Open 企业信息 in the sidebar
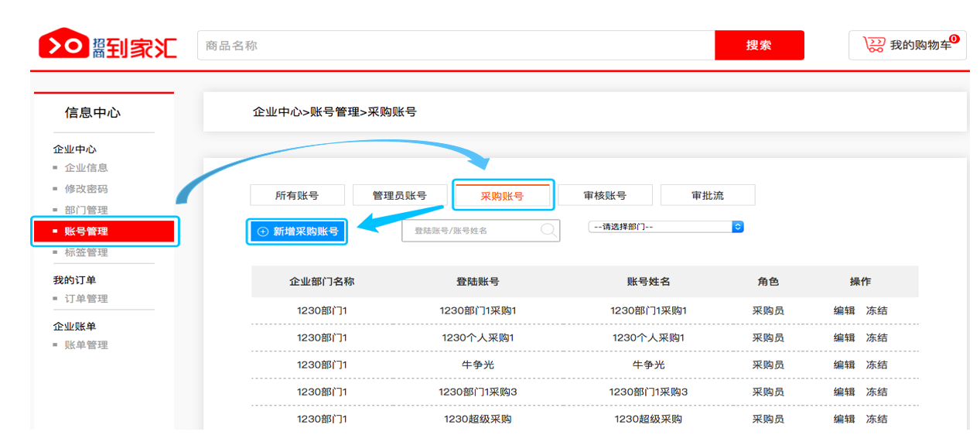The width and height of the screenshot is (980, 442). 86,168
